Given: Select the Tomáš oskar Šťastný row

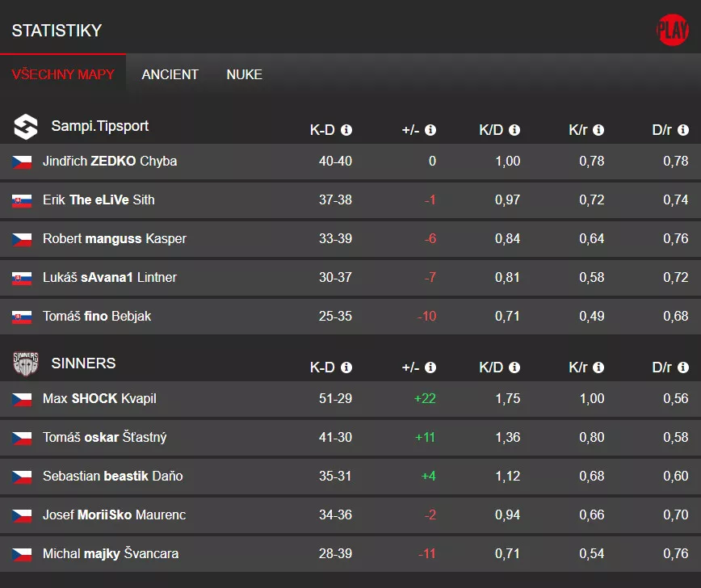Looking at the screenshot, I should click(x=105, y=437).
